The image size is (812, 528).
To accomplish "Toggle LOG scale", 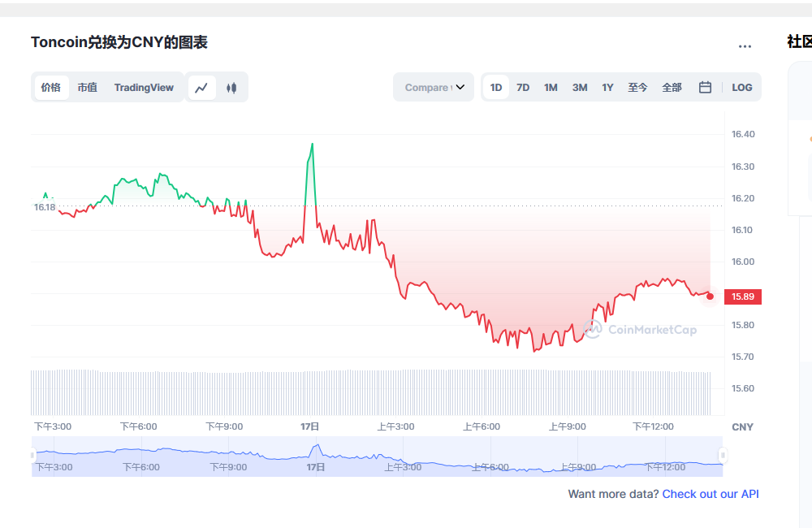I will 741,87.
